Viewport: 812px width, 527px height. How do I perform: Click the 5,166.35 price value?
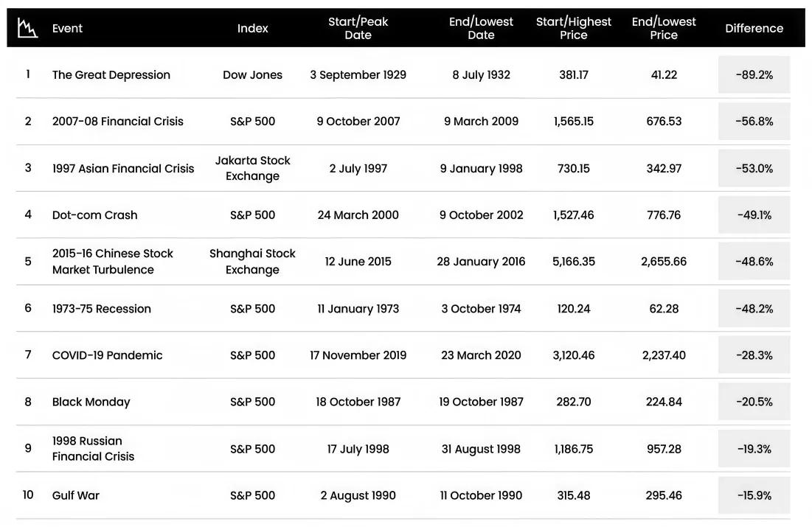click(574, 262)
